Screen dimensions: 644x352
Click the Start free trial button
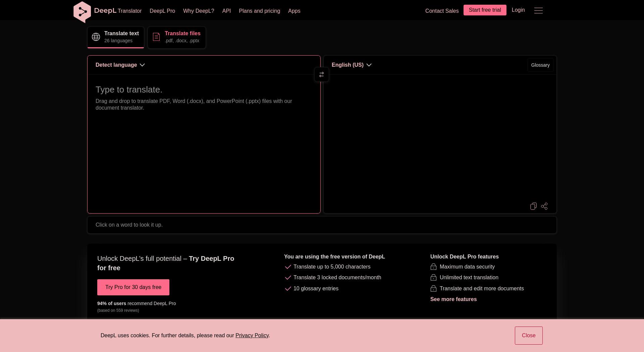(x=485, y=10)
